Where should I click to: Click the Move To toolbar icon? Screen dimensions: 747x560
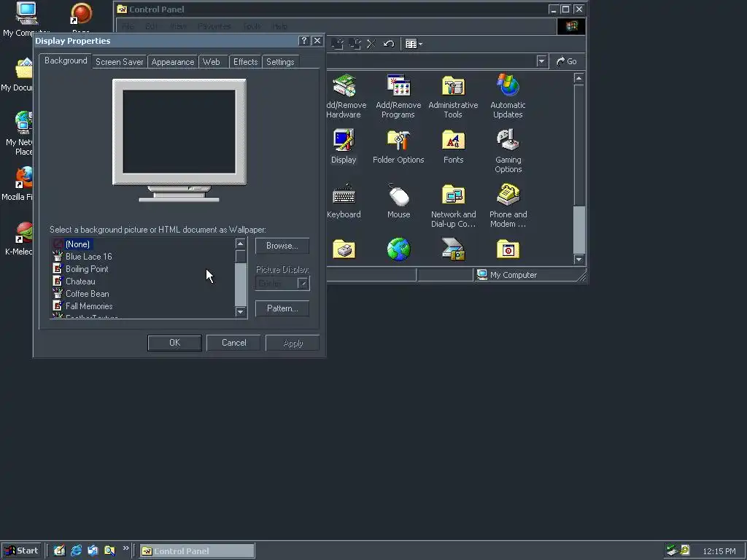pyautogui.click(x=337, y=44)
